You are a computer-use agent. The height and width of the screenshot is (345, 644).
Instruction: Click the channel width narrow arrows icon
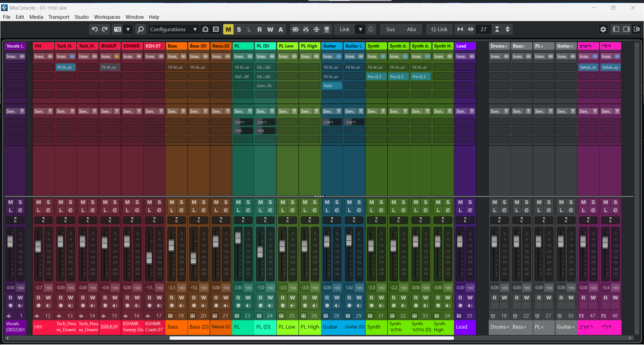click(x=460, y=29)
